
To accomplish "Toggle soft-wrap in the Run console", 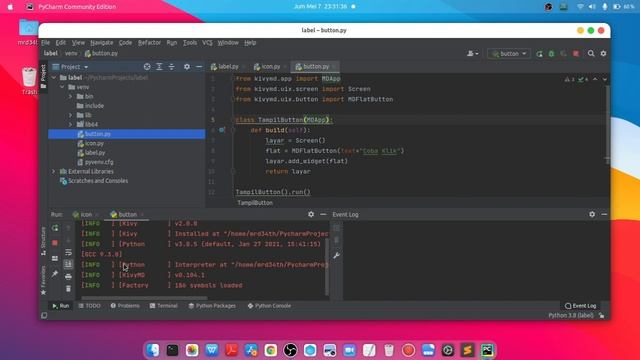I will coord(68,253).
